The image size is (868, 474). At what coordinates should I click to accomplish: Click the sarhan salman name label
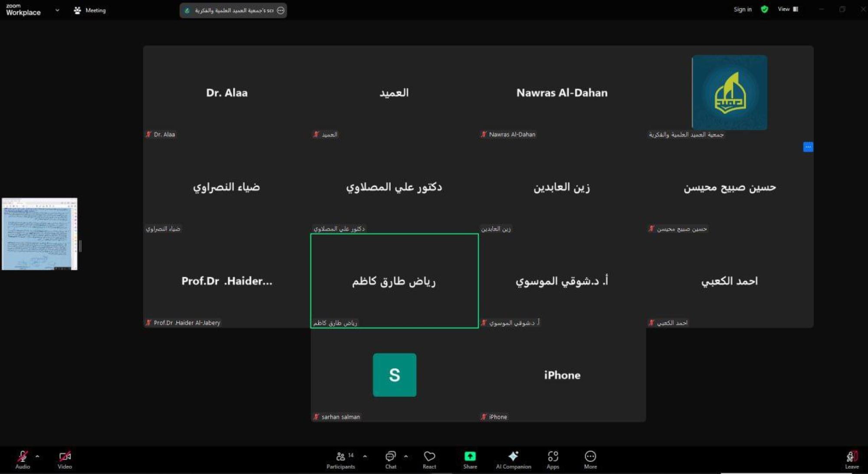click(341, 417)
